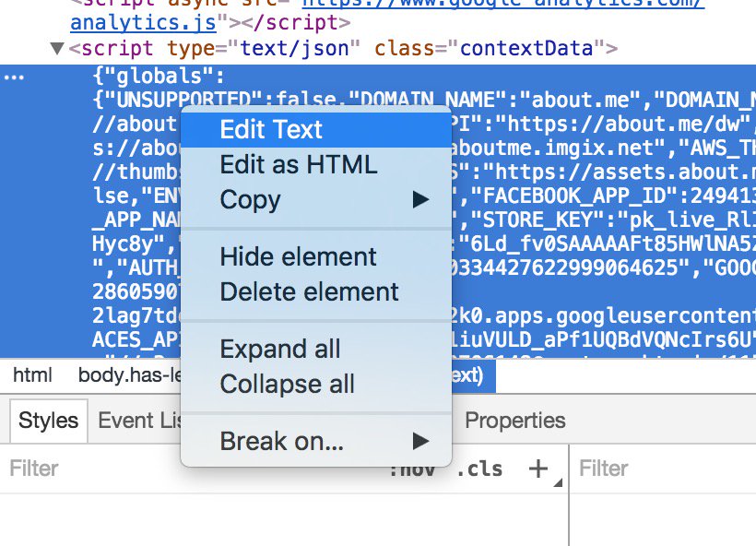The width and height of the screenshot is (756, 546).
Task: Click the three-dot gutter icon beside globals
Action: point(14,77)
